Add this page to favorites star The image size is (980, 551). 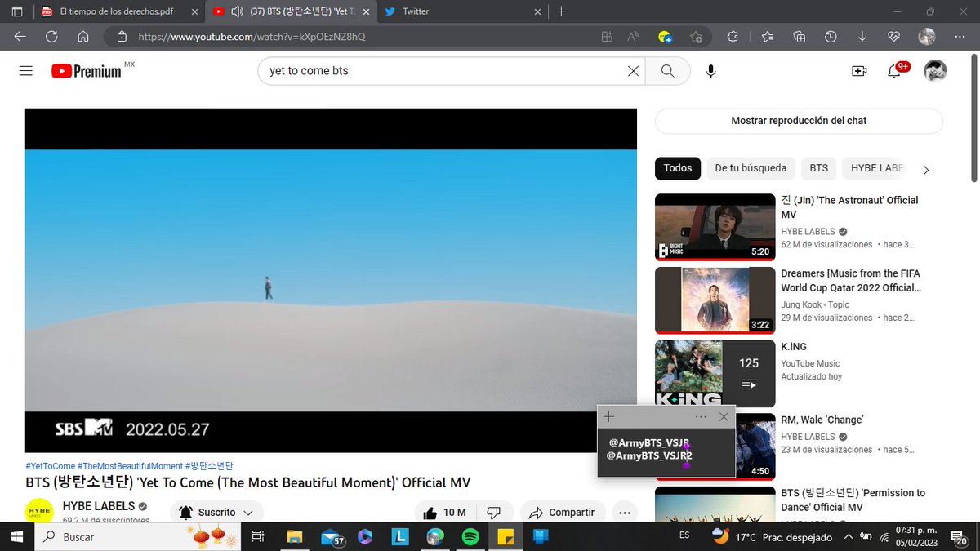[x=696, y=37]
